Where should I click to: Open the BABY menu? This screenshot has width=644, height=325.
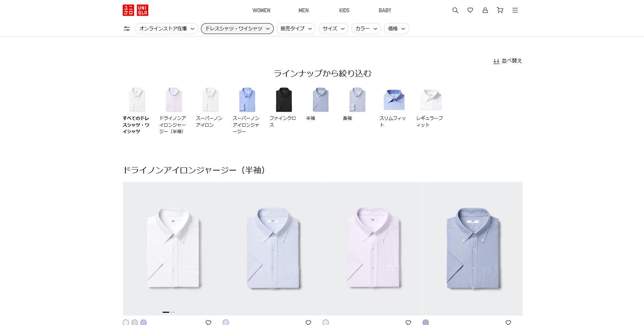click(385, 11)
